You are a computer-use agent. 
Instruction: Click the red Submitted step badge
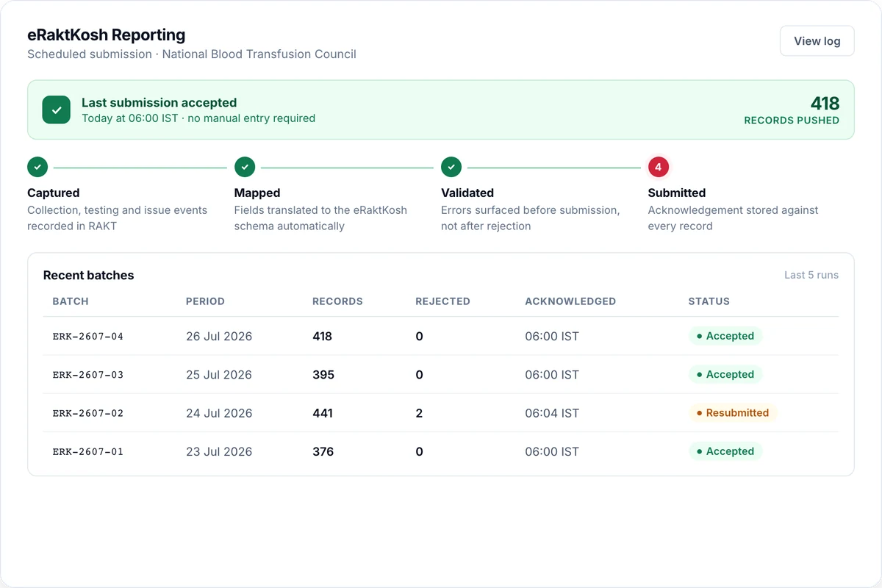658,167
